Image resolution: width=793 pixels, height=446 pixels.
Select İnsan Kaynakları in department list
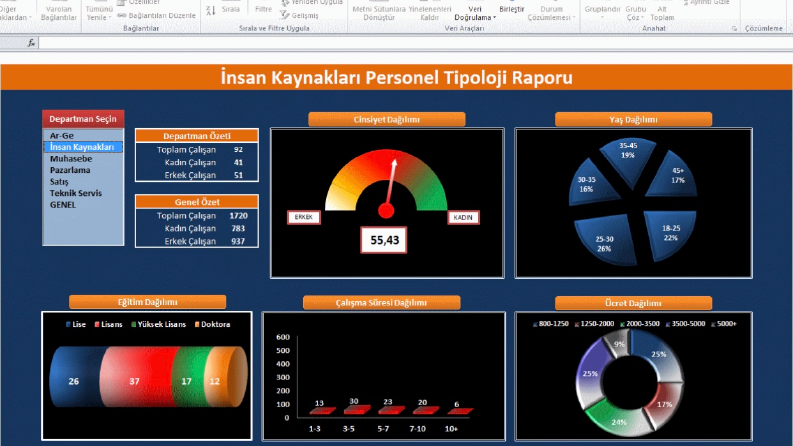(x=83, y=147)
